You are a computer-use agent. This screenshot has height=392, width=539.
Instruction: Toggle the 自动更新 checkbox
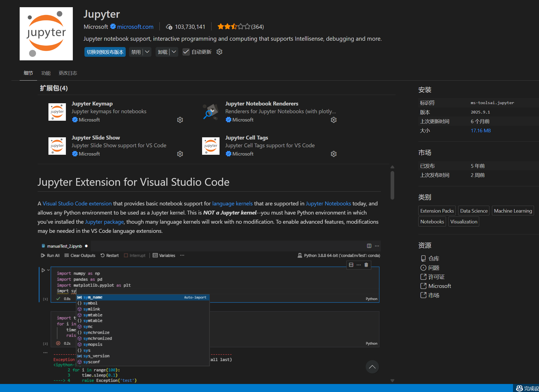coord(186,52)
